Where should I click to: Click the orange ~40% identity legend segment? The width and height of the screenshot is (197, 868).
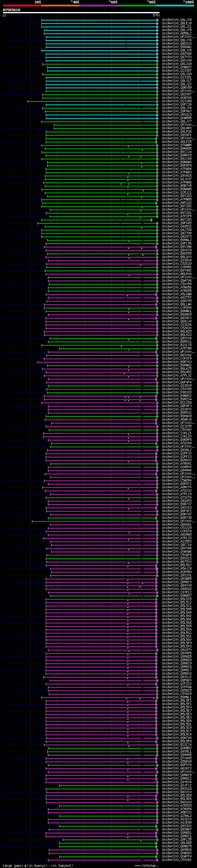tap(60, 6)
